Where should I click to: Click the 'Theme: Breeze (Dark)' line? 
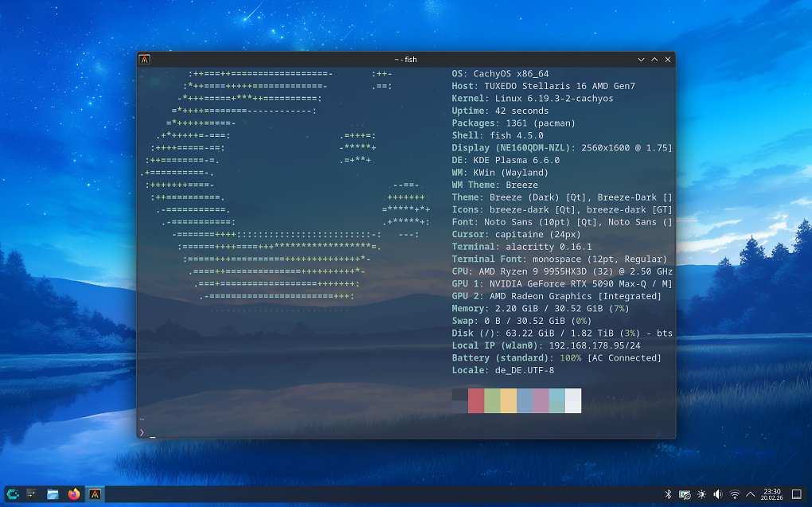click(562, 197)
